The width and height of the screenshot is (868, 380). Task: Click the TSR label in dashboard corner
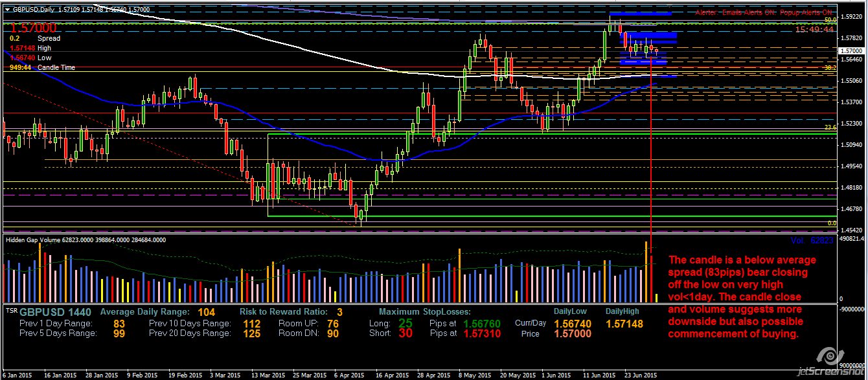[11, 311]
